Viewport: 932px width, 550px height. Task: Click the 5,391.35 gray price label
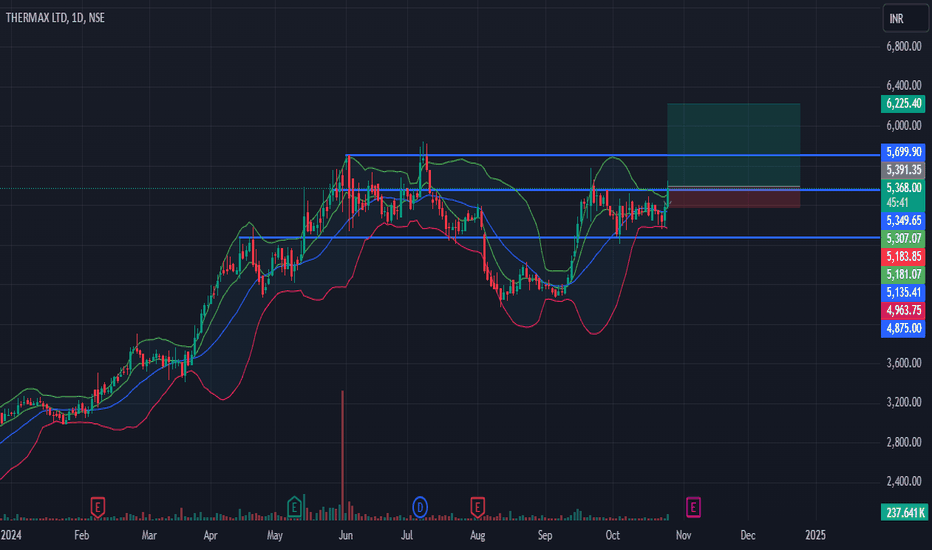[903, 170]
